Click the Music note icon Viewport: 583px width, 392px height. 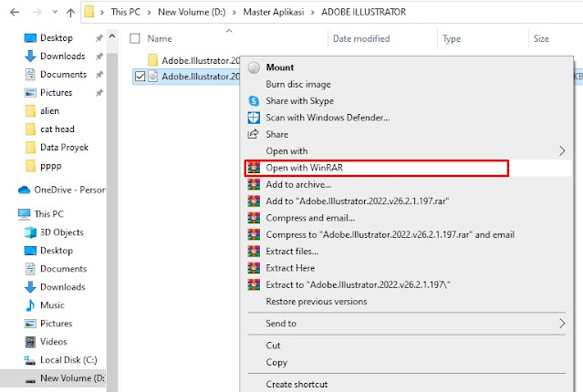30,305
